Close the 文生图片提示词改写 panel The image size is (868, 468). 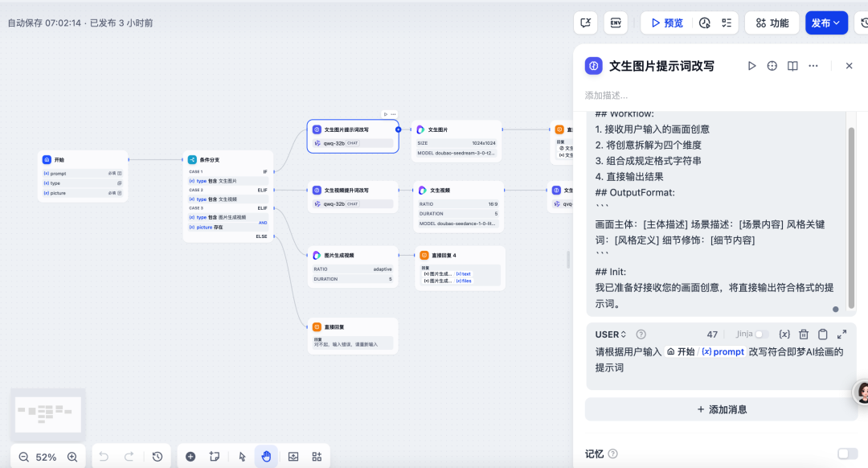[x=850, y=66]
